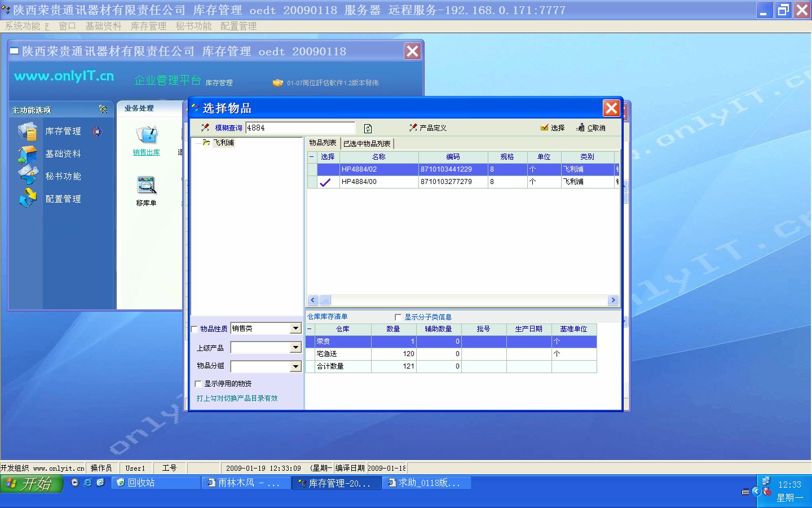Enable the 物品性质 checkbox
The height and width of the screenshot is (508, 812).
tap(195, 329)
